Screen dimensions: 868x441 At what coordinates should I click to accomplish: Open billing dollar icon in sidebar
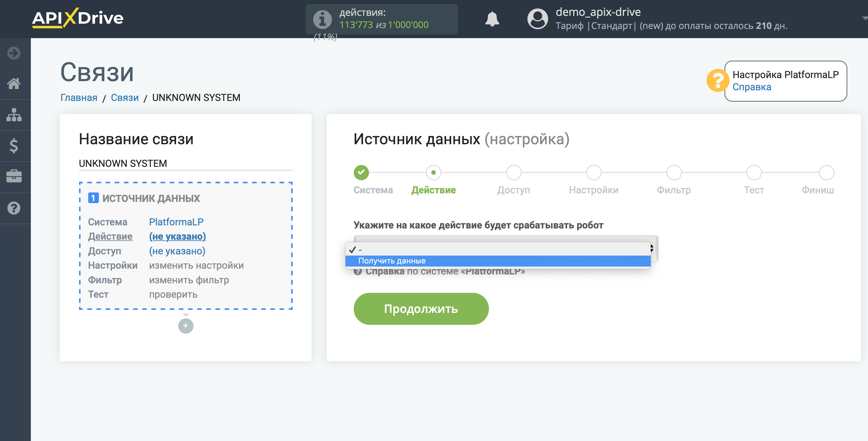pos(14,146)
